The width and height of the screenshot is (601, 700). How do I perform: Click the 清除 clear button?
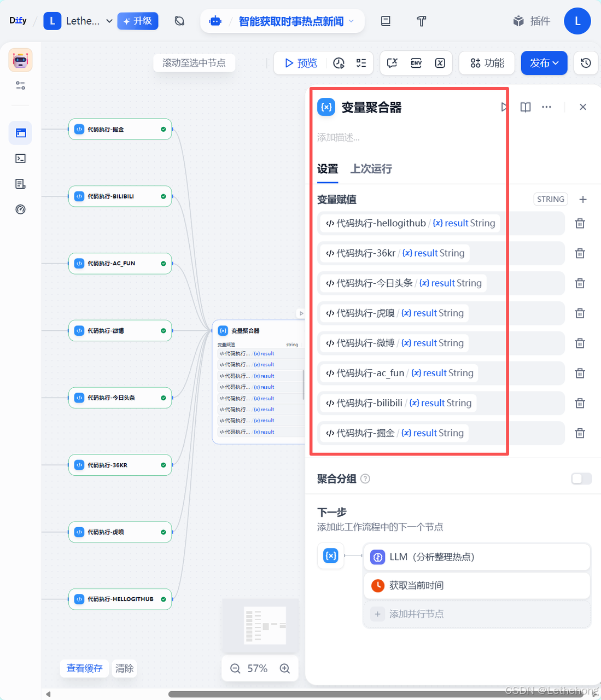[x=125, y=668]
